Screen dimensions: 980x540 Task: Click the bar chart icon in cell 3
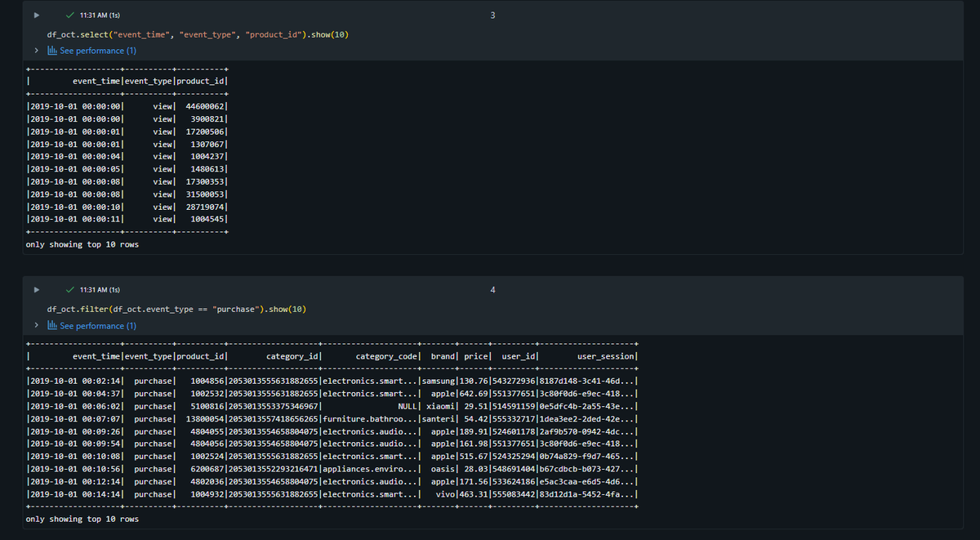tap(52, 51)
